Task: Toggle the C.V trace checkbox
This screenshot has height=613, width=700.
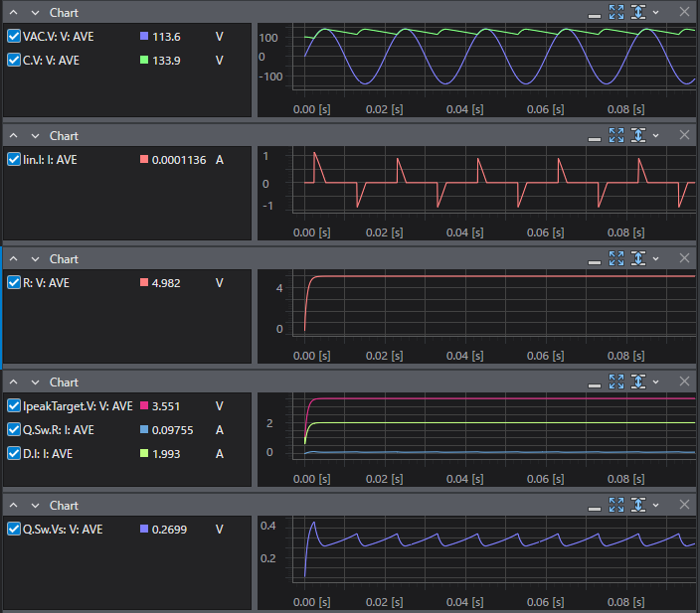Action: coord(14,60)
